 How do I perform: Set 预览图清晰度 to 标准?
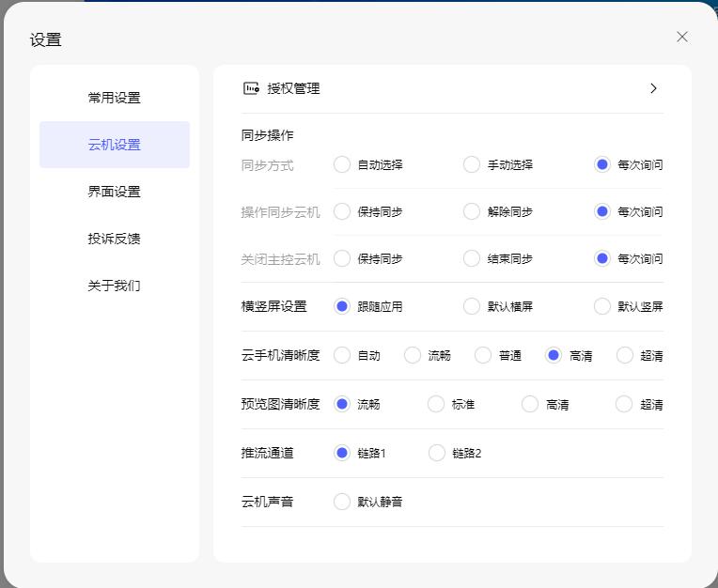(436, 404)
